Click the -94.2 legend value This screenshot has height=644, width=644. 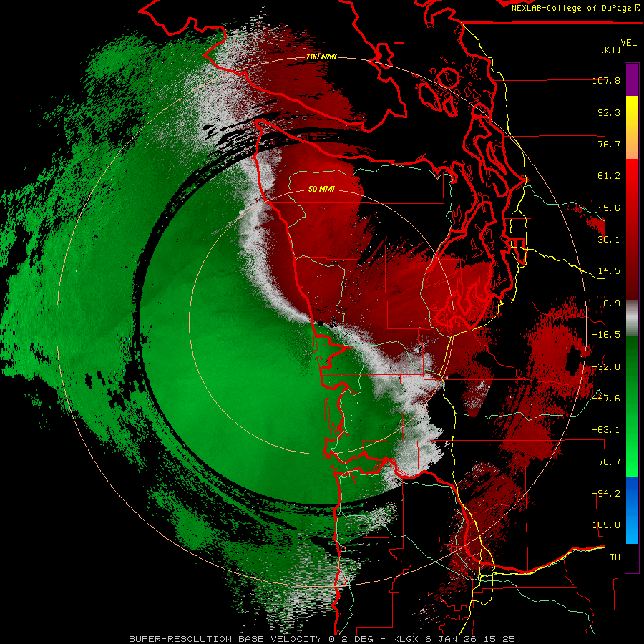tap(606, 493)
